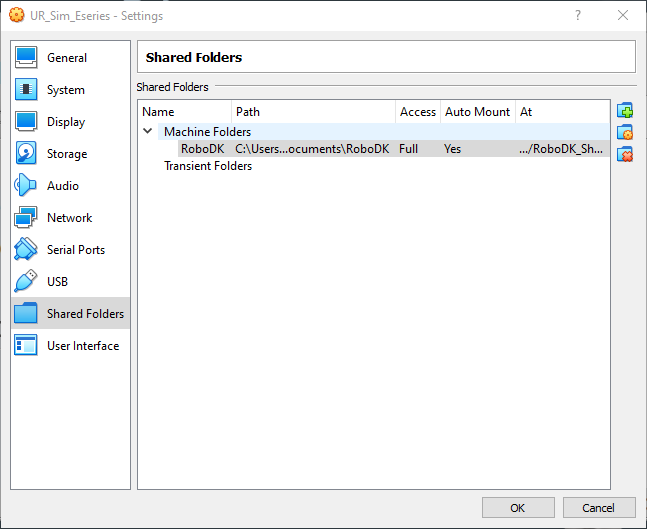647x529 pixels.
Task: Go to Display settings
Action: [x=66, y=122]
